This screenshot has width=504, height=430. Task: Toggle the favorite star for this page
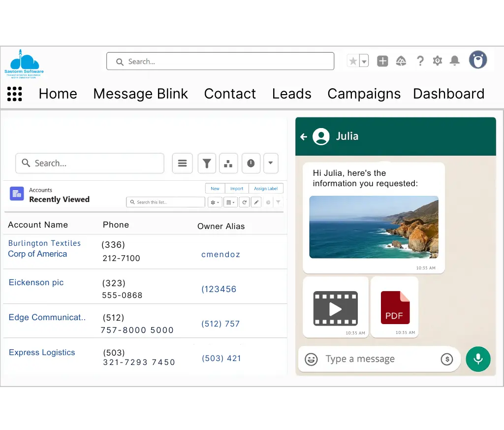pyautogui.click(x=353, y=61)
